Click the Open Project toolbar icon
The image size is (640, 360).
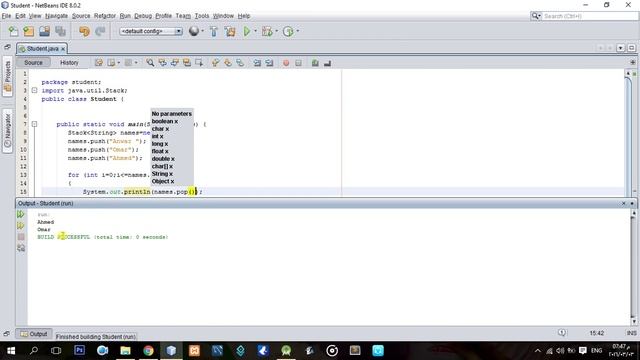coord(44,31)
